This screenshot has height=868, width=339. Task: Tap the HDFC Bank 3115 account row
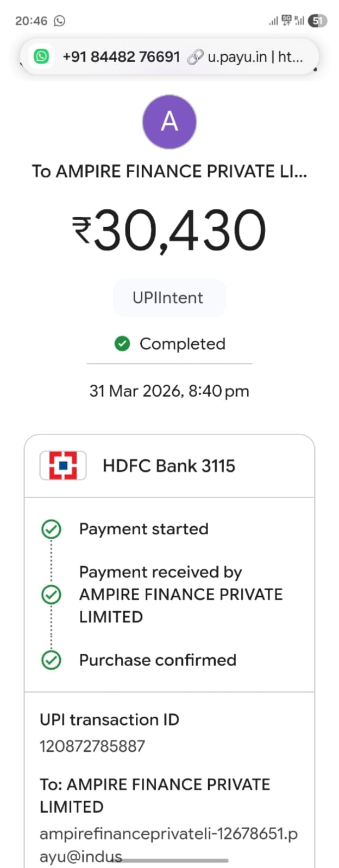click(x=169, y=466)
